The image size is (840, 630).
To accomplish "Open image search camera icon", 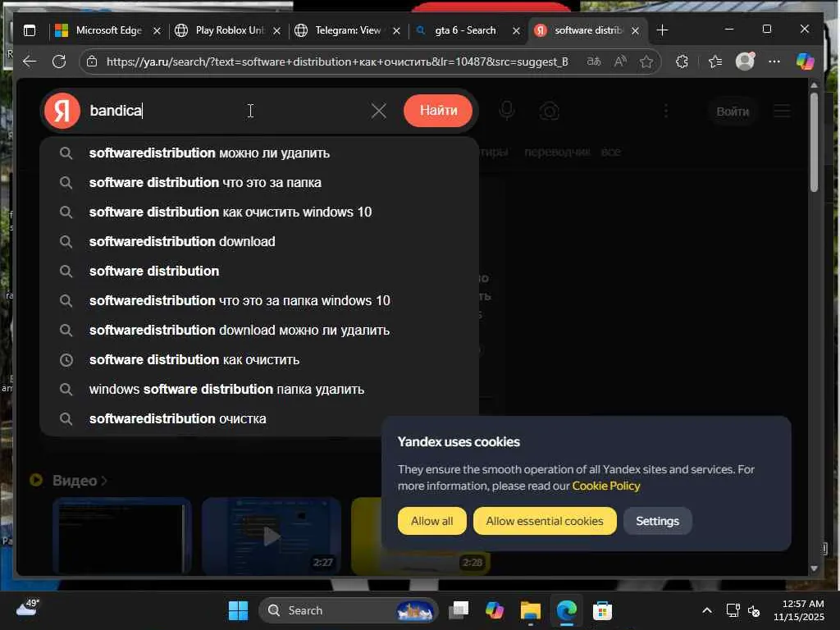I will (x=549, y=112).
